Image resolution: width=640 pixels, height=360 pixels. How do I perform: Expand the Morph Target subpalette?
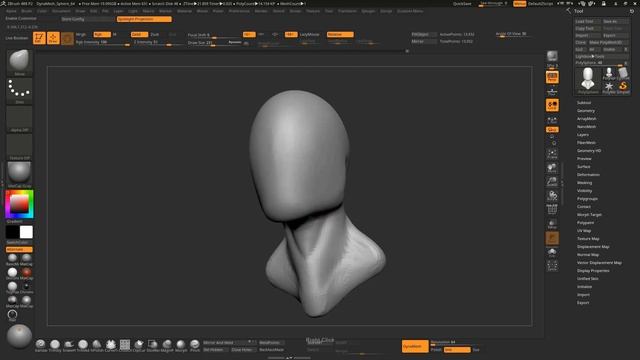589,215
